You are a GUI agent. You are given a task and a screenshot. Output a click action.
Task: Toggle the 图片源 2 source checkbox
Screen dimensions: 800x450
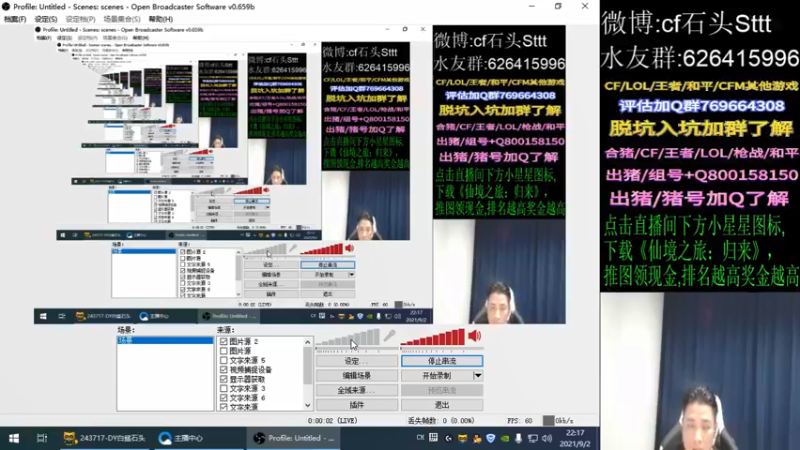[223, 341]
